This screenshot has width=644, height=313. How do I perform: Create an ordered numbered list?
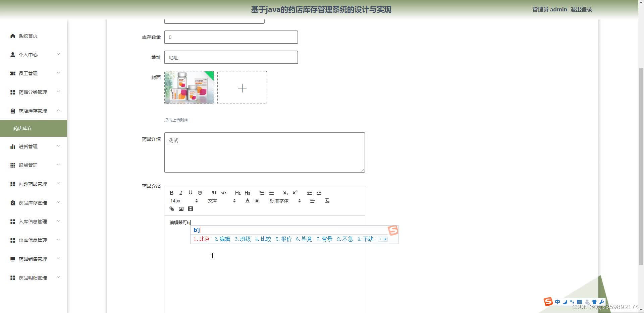[262, 193]
